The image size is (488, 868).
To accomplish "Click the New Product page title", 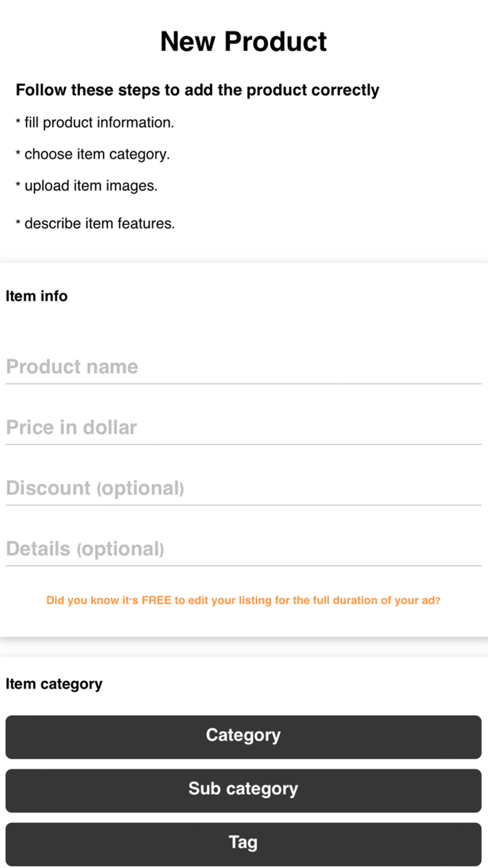I will coord(243,41).
